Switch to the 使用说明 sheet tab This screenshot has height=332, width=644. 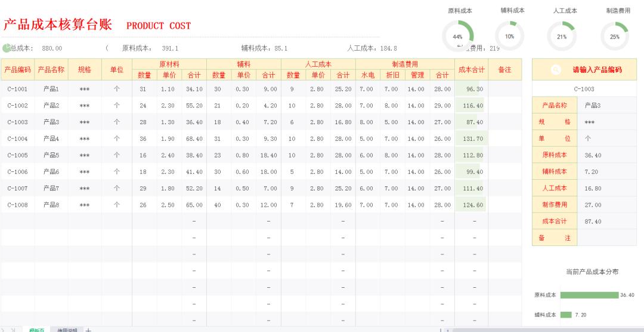pyautogui.click(x=69, y=330)
